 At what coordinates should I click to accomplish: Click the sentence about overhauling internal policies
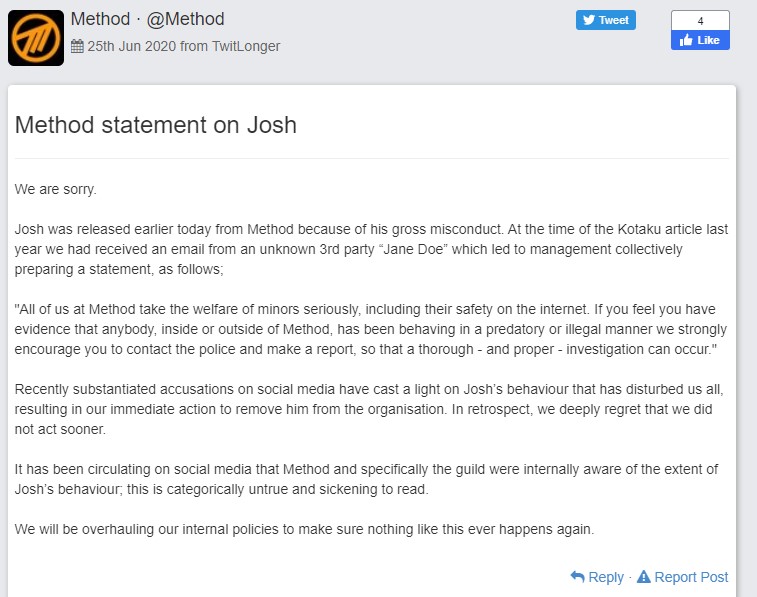(304, 529)
